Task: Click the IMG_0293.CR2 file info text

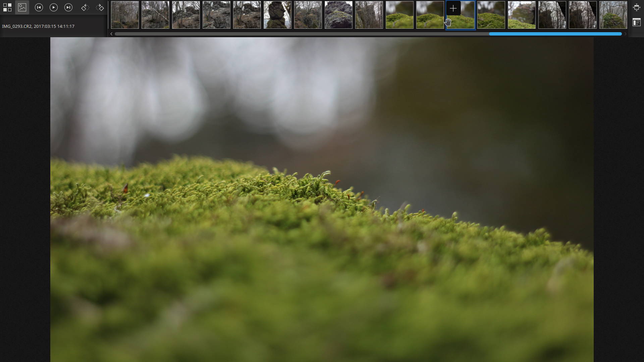Action: pos(38,26)
